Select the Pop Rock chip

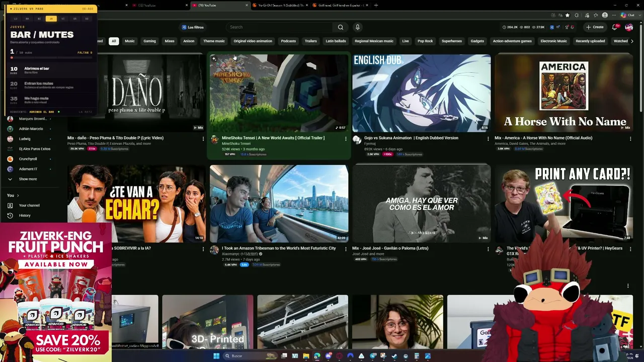[x=425, y=41]
